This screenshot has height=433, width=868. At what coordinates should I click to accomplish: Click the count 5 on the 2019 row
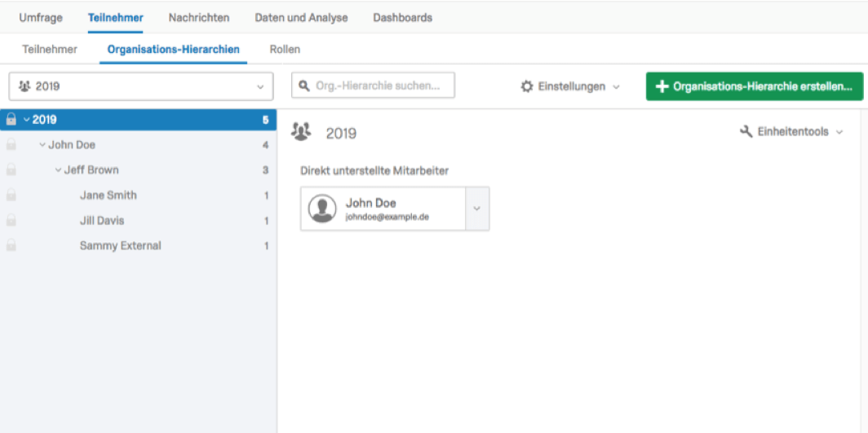point(266,119)
